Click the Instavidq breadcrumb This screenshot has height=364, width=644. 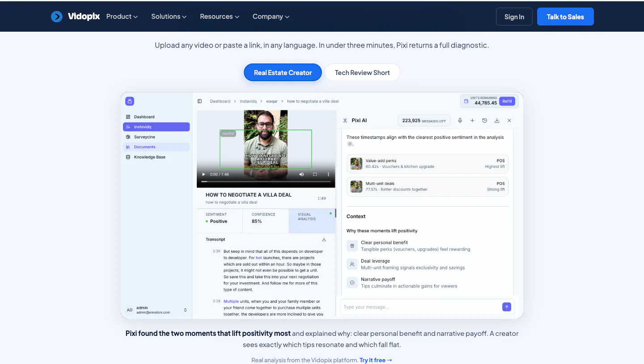tap(248, 101)
